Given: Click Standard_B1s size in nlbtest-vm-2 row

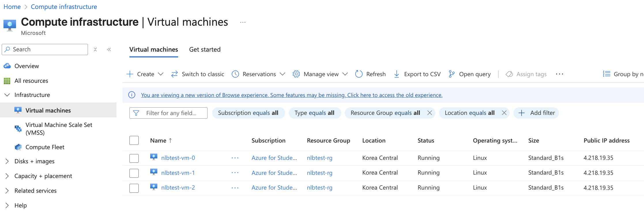Looking at the screenshot, I should tap(546, 188).
